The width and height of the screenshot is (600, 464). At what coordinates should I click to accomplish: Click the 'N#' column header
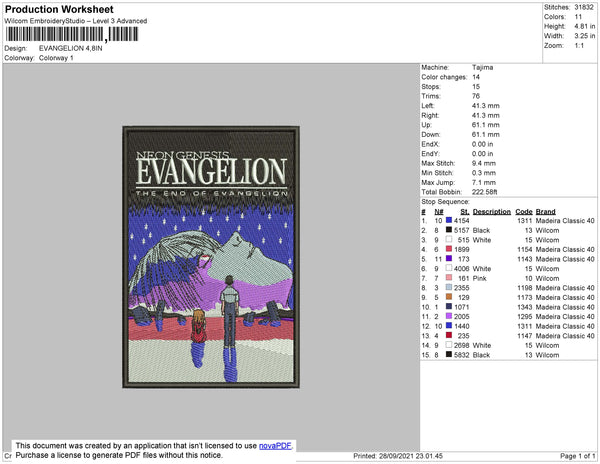click(439, 212)
